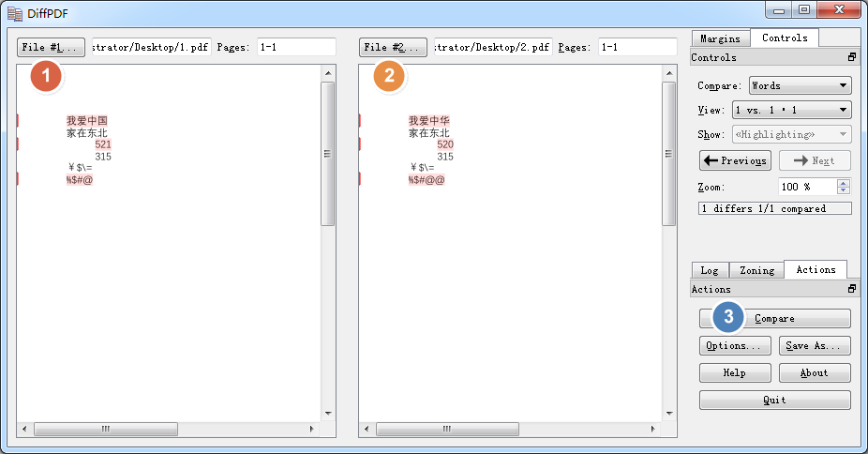Viewport: 868px width, 454px height.
Task: Click highlighted text 521 in left document
Action: [x=103, y=144]
